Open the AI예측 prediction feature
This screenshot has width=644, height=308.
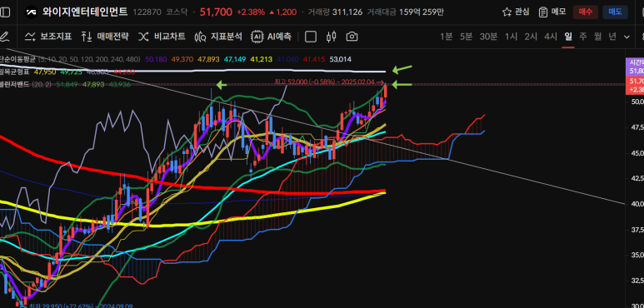pos(272,37)
